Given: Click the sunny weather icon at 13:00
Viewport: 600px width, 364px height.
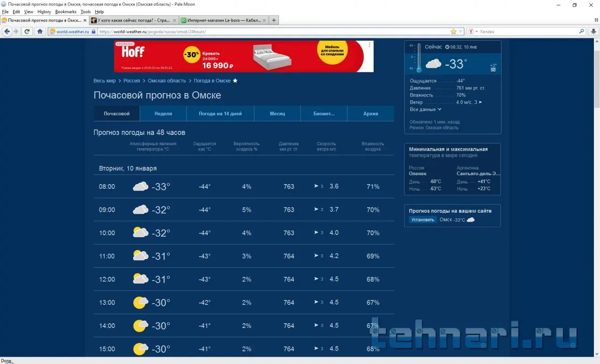Looking at the screenshot, I should [141, 303].
